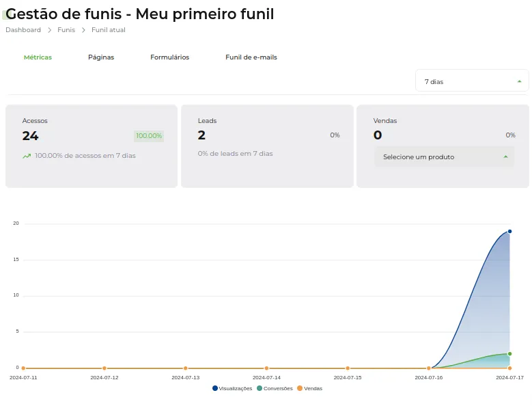Click the 0% de leads em 7 dias text
The width and height of the screenshot is (532, 408).
click(x=235, y=153)
